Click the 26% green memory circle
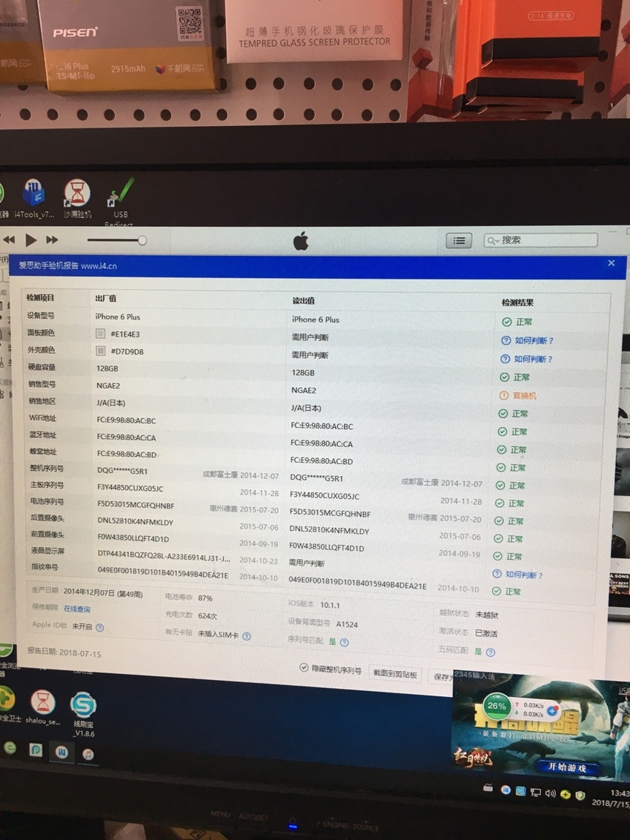Image resolution: width=630 pixels, height=840 pixels. pos(497,706)
